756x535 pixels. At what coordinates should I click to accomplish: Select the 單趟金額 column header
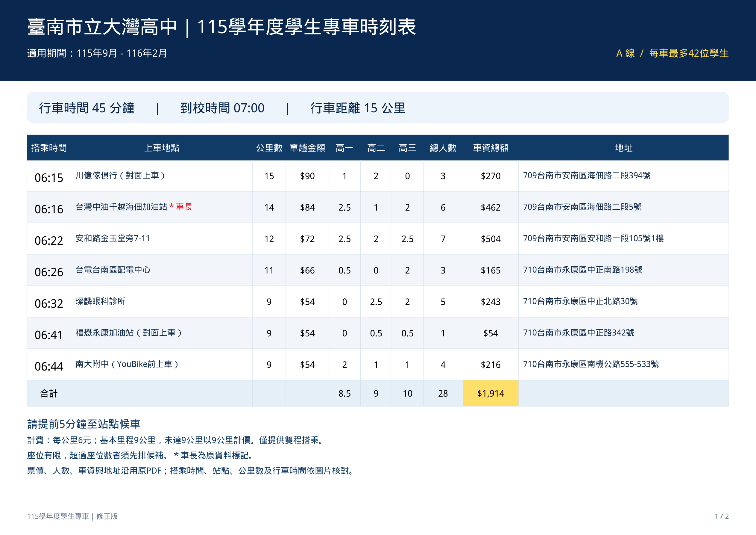pos(307,148)
